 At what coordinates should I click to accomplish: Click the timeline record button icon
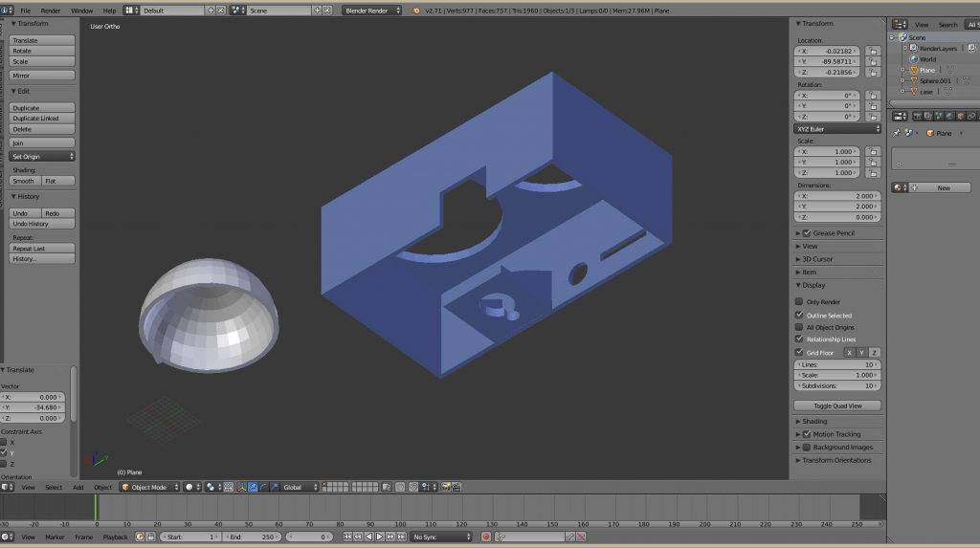click(485, 537)
